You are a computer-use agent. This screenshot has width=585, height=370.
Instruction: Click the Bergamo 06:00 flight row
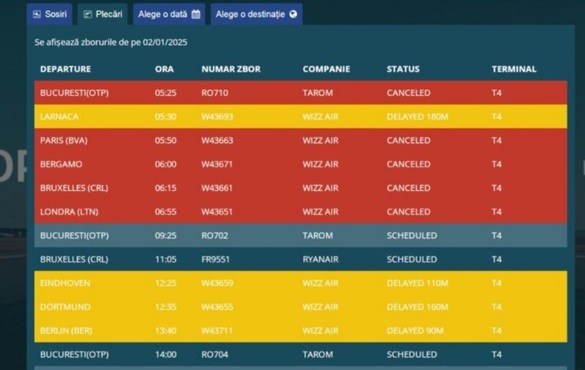(301, 164)
